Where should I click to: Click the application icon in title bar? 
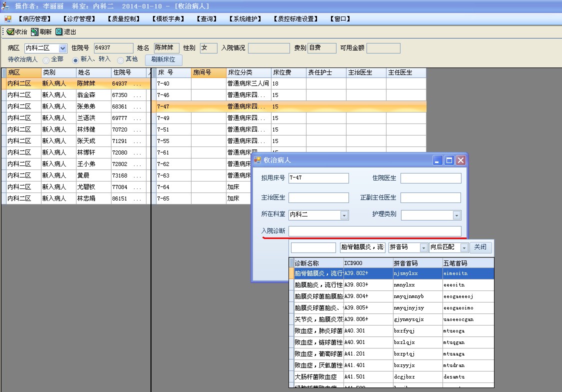click(5, 5)
